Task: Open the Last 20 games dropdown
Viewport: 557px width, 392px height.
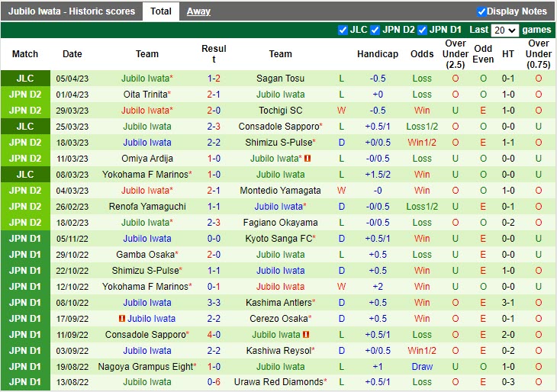Action: (504, 31)
